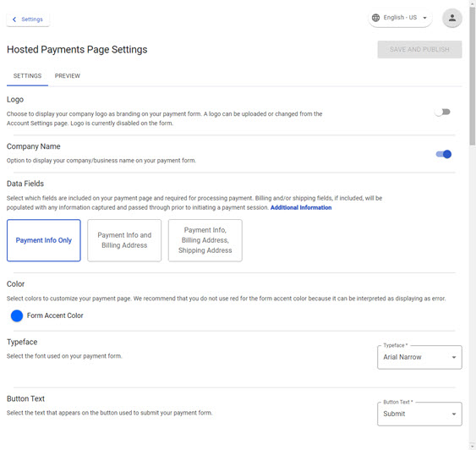Disable the Company Name toggle
476x450 pixels.
[x=444, y=154]
